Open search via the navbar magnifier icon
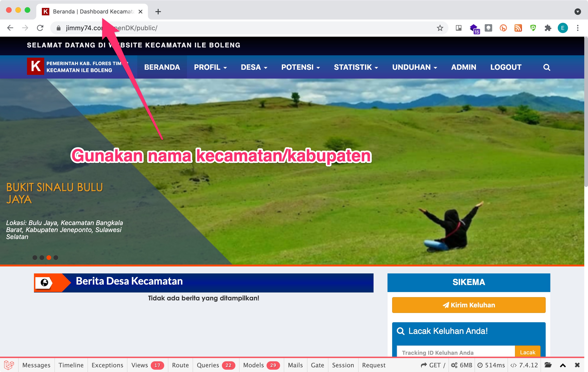 click(547, 67)
